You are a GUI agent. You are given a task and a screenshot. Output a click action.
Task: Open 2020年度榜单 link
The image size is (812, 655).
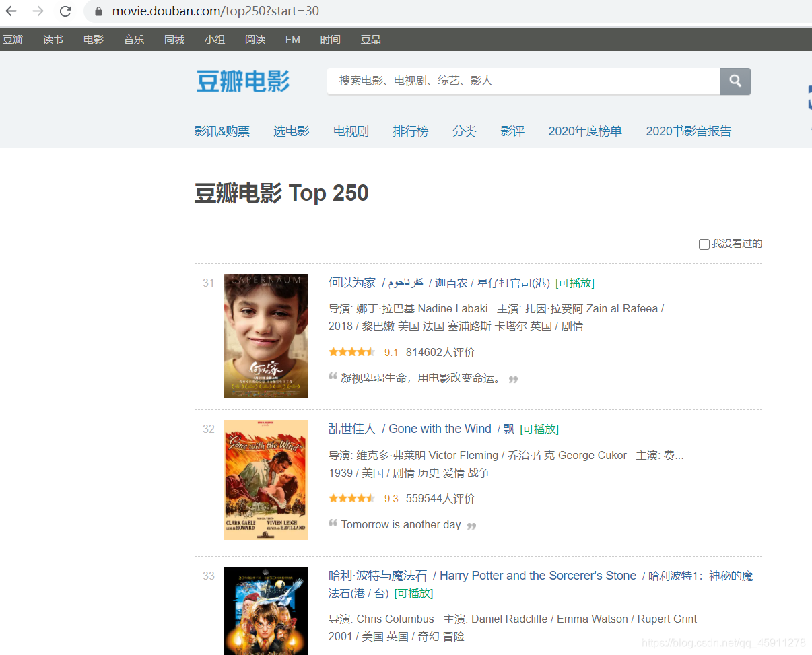point(585,131)
